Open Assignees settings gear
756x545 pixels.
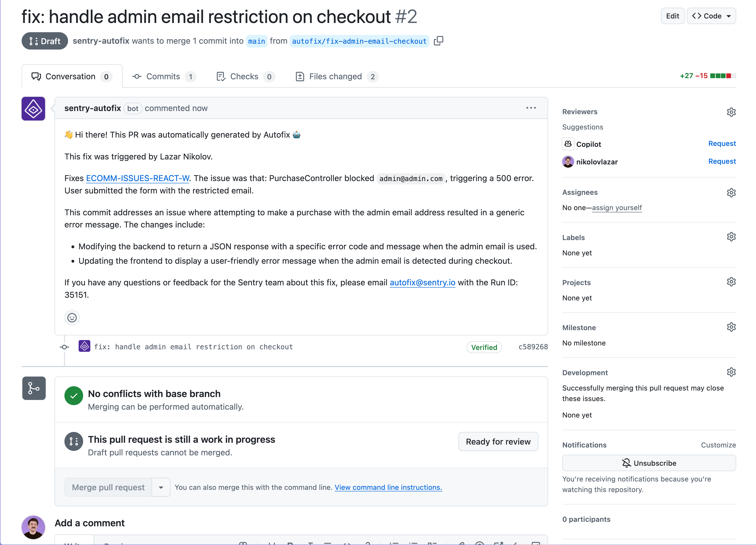(x=731, y=193)
